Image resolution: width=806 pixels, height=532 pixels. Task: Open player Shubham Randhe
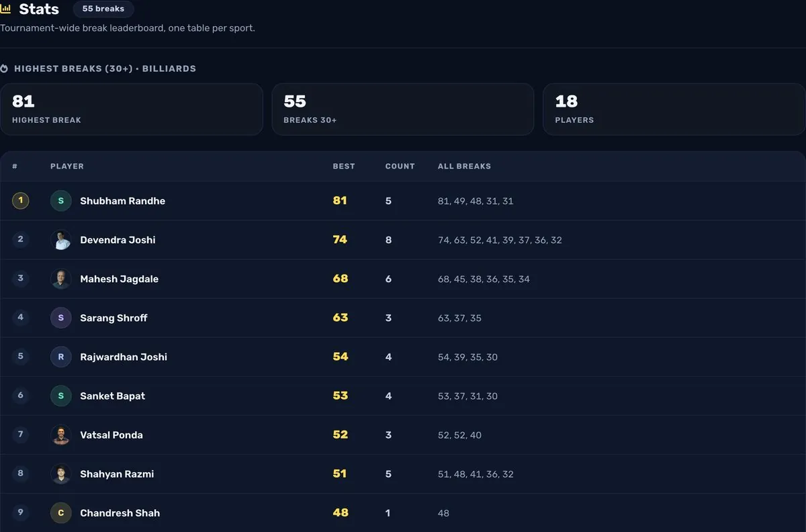click(123, 201)
